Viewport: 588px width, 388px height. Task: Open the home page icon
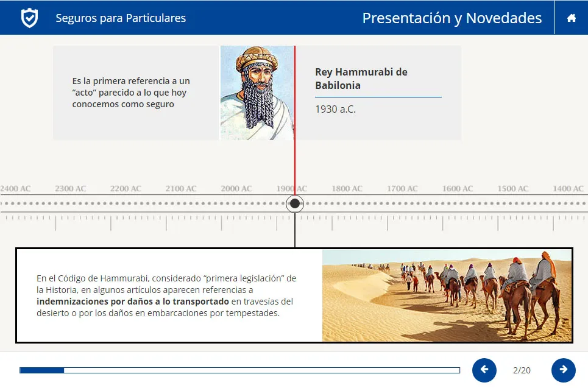pyautogui.click(x=571, y=18)
